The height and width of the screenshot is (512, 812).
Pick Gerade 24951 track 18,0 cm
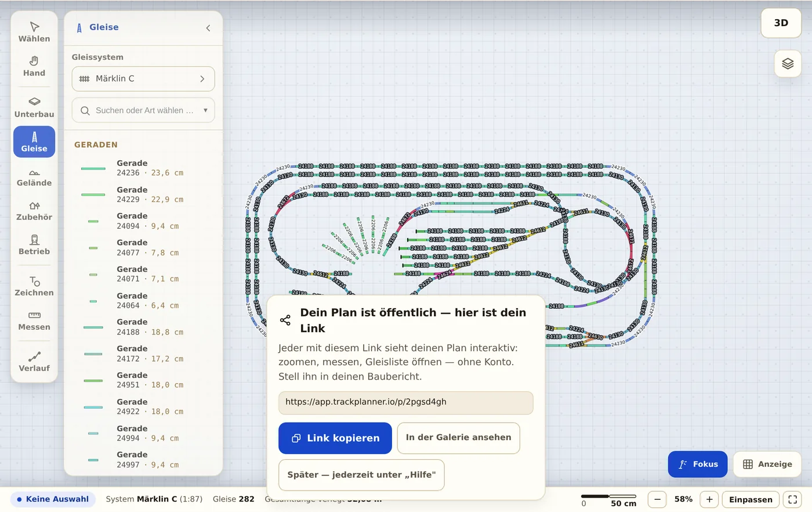click(x=143, y=380)
